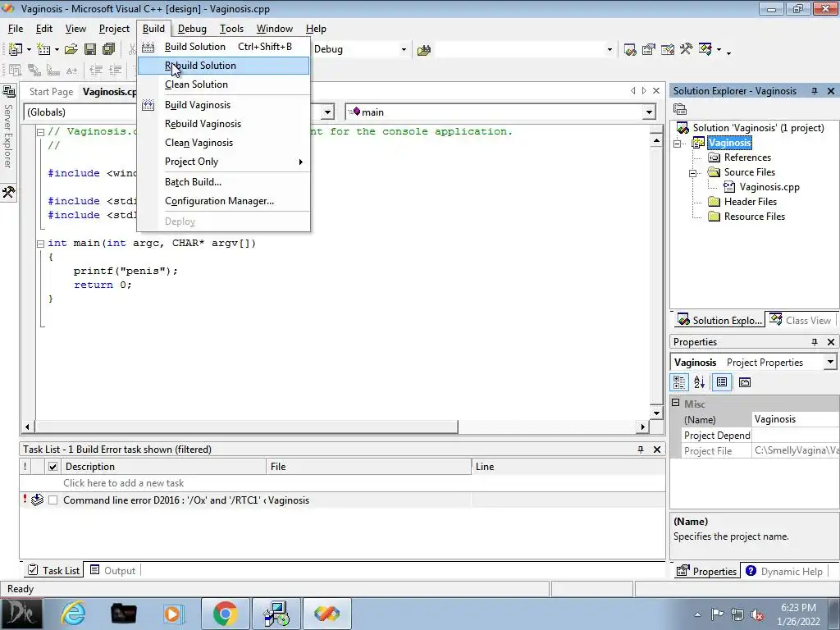This screenshot has width=840, height=630.
Task: Open the main members dropdown
Action: tap(650, 112)
